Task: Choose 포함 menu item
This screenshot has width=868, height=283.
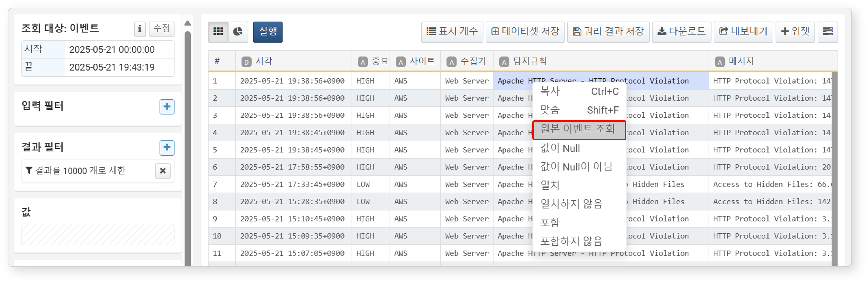Action: (579, 222)
